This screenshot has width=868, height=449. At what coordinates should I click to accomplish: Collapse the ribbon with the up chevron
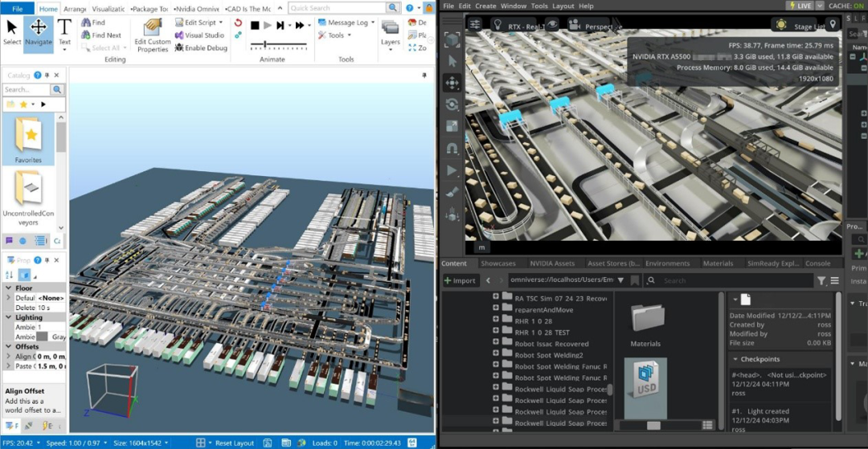pyautogui.click(x=279, y=9)
